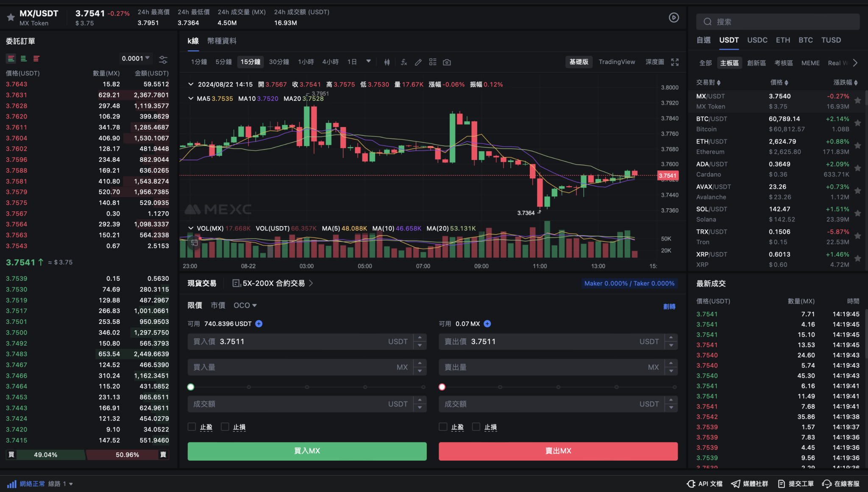Open the fx indicators icon
Image resolution: width=868 pixels, height=492 pixels.
(x=404, y=62)
